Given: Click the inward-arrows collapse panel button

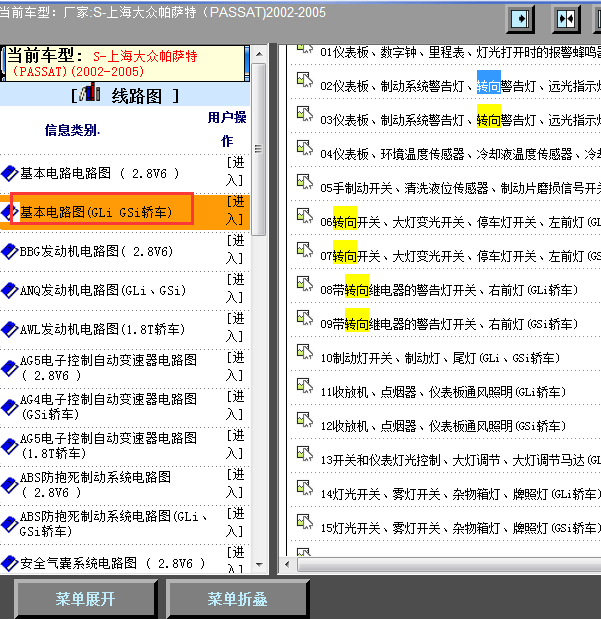Looking at the screenshot, I should 566,19.
